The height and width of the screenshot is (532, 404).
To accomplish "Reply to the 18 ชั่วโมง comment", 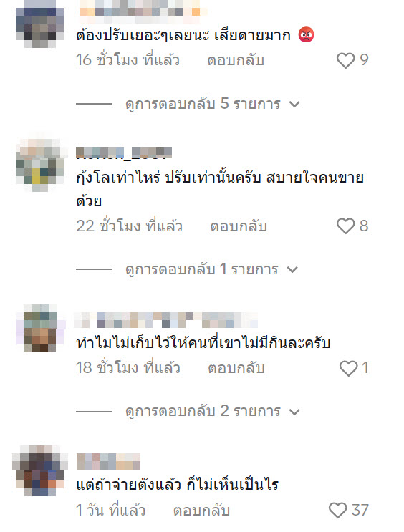I will [x=236, y=368].
